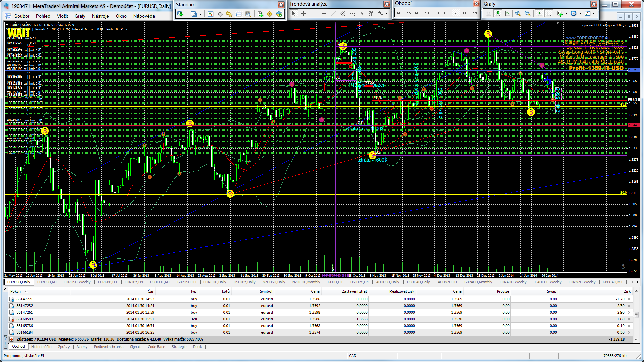Open the Vložit menu
Screen dimensions: 644x362
(x=62, y=16)
